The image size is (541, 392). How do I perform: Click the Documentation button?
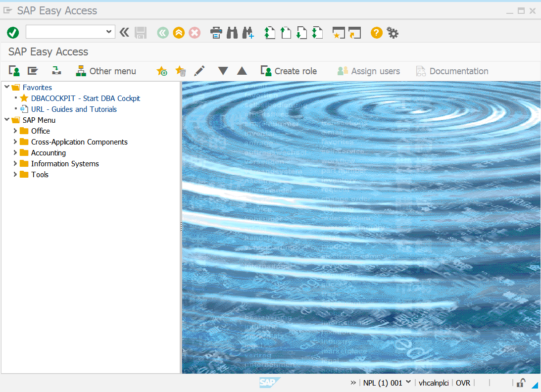pos(452,71)
